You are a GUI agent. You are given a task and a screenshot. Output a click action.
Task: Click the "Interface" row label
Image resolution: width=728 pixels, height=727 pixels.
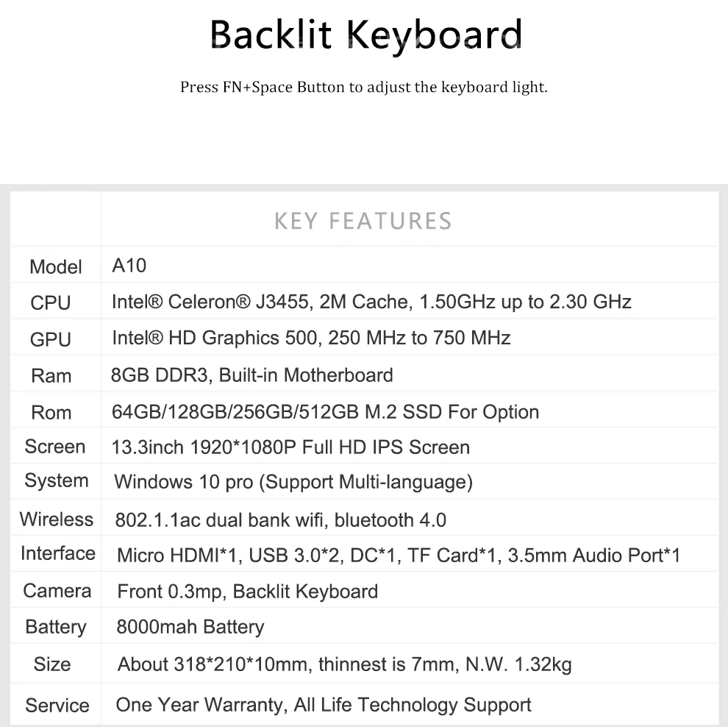(x=57, y=553)
